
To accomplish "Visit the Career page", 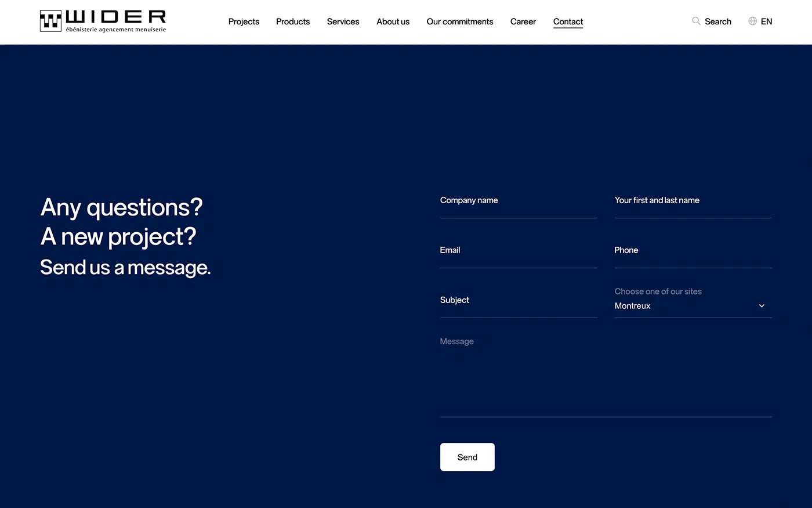I will coord(523,21).
